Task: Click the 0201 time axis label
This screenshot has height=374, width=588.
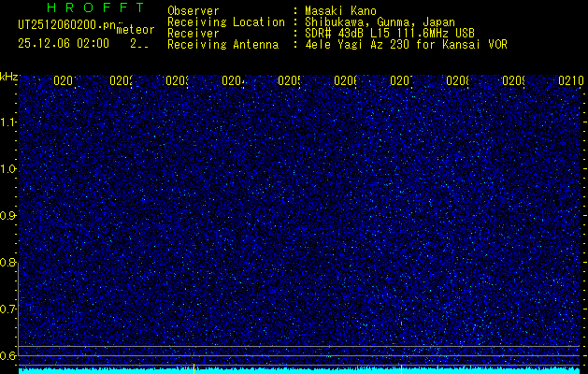Action: (x=65, y=80)
